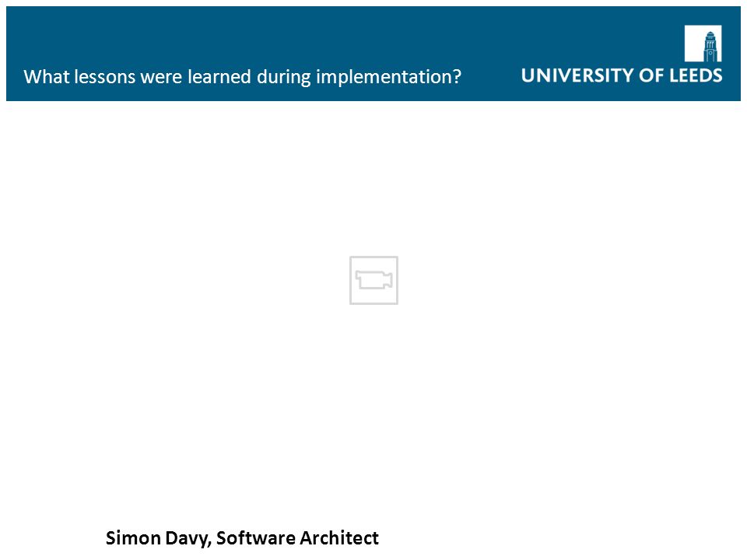747x560 pixels.
Task: Select the 'UNIVERSITY OF LEEDS' wordmark text
Action: (x=622, y=75)
